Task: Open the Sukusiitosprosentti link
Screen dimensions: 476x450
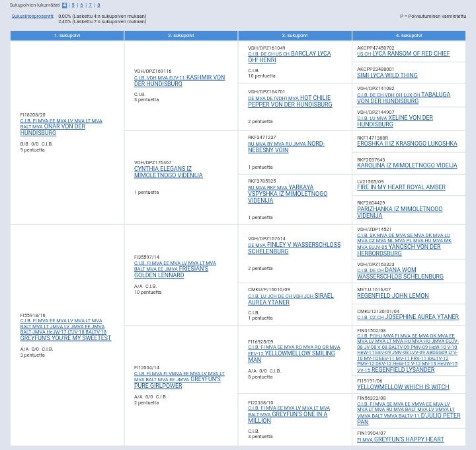Action: (x=32, y=16)
